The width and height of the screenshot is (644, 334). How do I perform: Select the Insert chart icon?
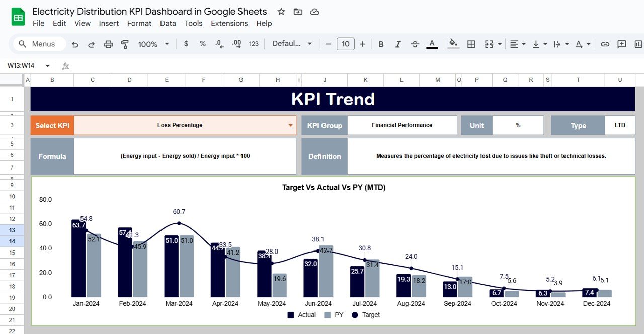(638, 44)
